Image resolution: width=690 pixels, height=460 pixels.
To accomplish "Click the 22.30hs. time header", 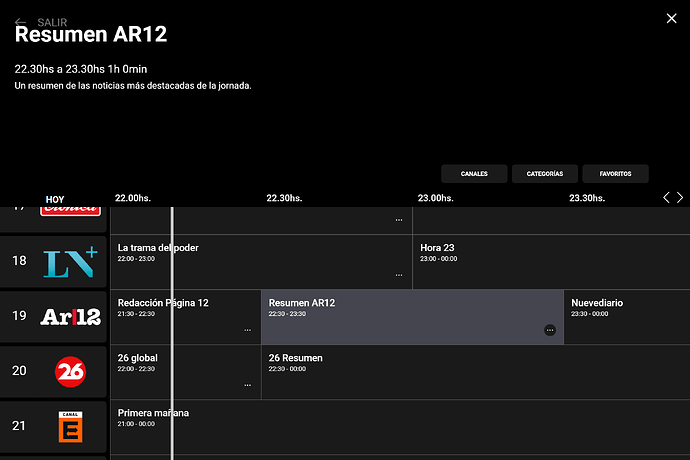I will pos(284,198).
